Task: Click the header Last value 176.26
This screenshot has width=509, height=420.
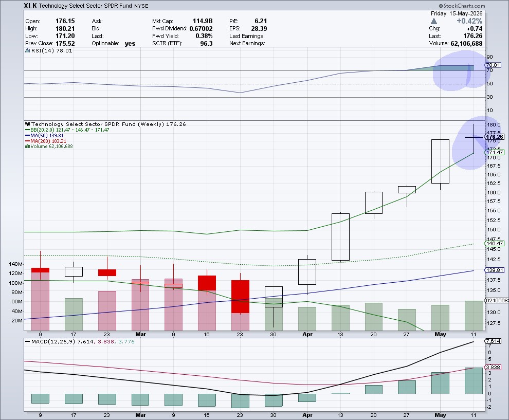Action: pos(472,35)
